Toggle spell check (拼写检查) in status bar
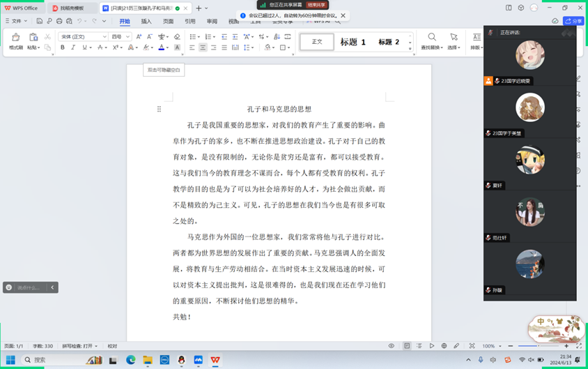 [x=79, y=346]
